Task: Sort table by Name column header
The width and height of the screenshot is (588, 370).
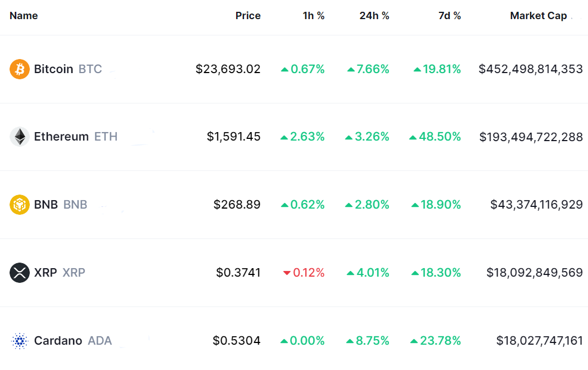Action: click(24, 16)
